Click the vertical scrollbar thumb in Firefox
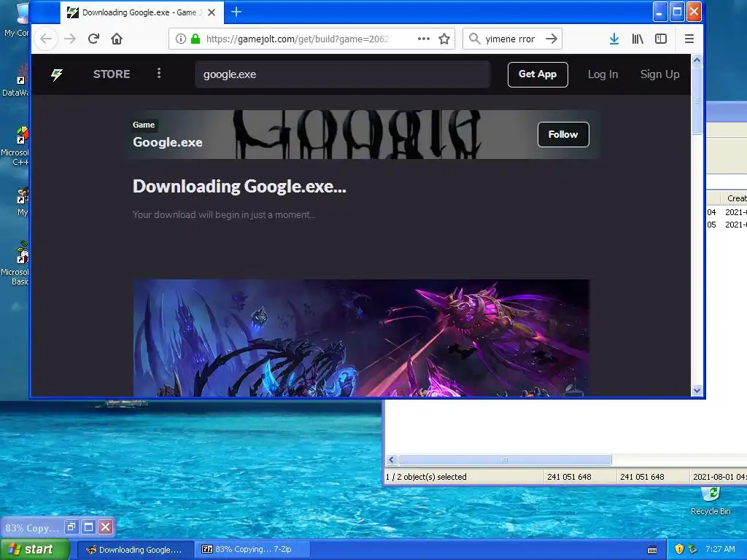 (697, 100)
